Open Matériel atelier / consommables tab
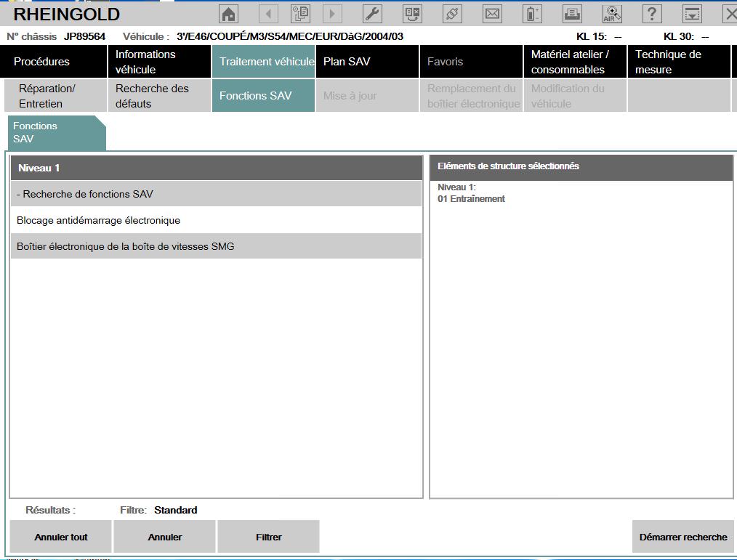This screenshot has width=737, height=560. point(576,62)
